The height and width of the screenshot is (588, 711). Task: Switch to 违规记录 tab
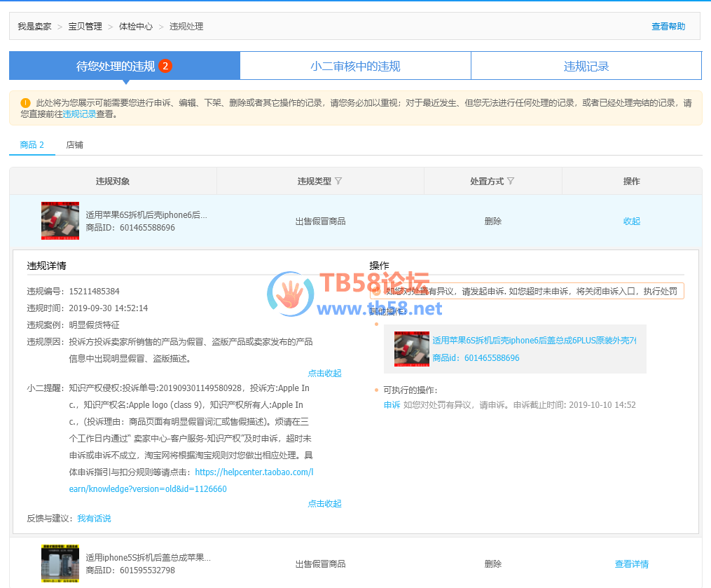point(586,66)
